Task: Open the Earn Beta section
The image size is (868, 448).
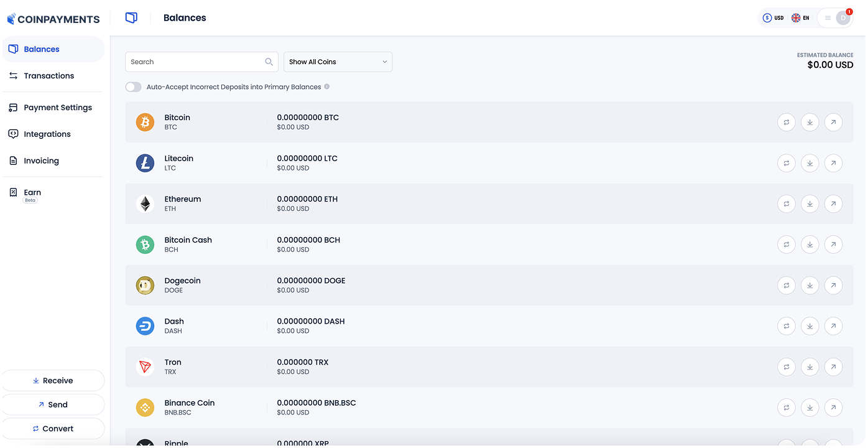Action: click(x=32, y=194)
